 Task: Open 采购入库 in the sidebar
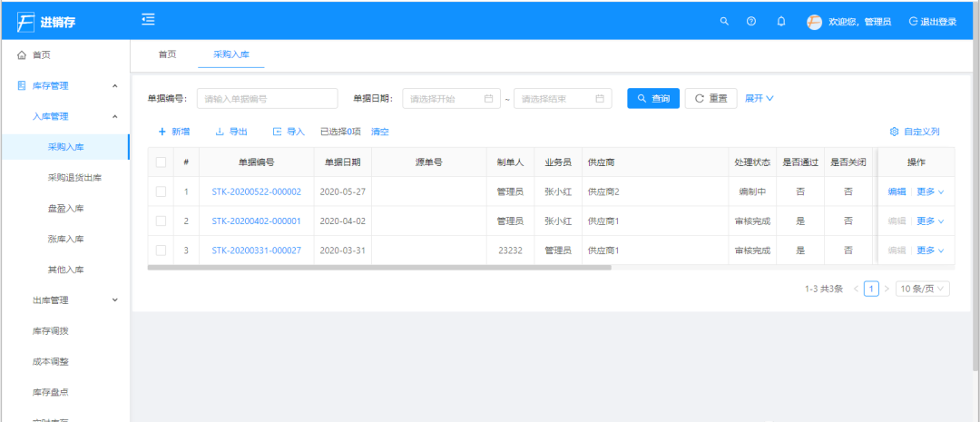tap(65, 147)
